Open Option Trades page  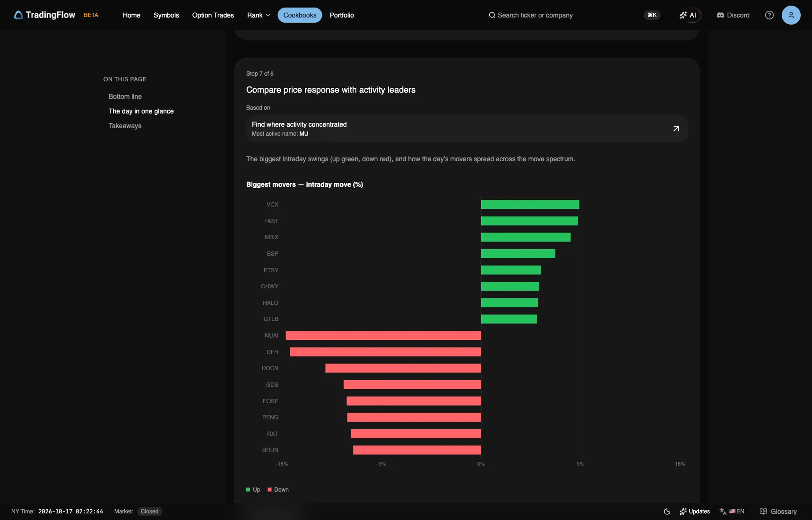[x=213, y=15]
